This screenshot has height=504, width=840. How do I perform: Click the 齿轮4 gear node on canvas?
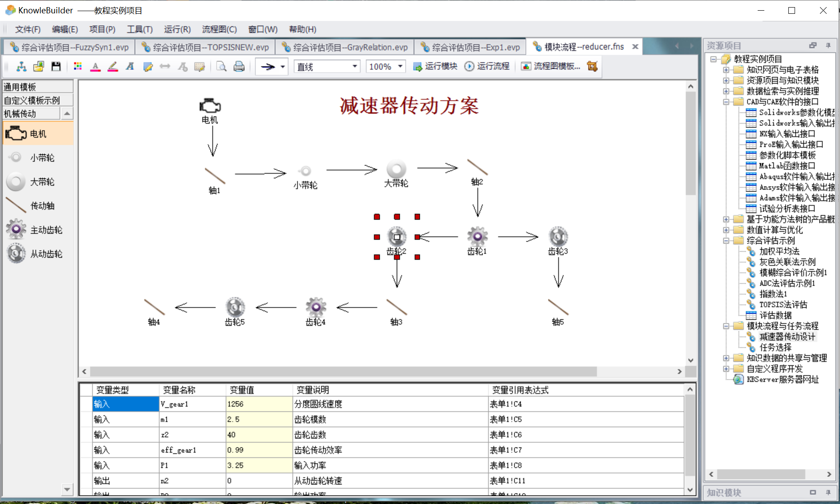click(x=316, y=307)
